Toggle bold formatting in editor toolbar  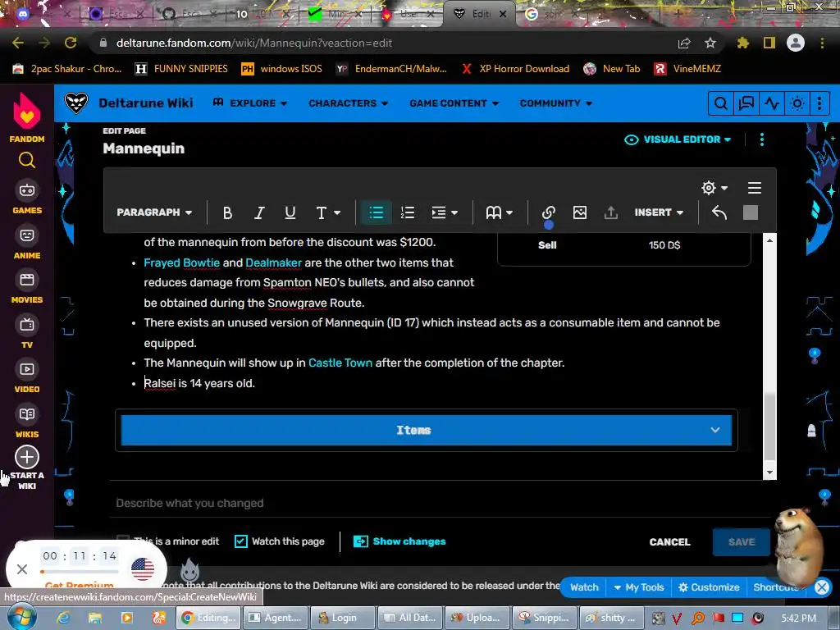pos(227,212)
